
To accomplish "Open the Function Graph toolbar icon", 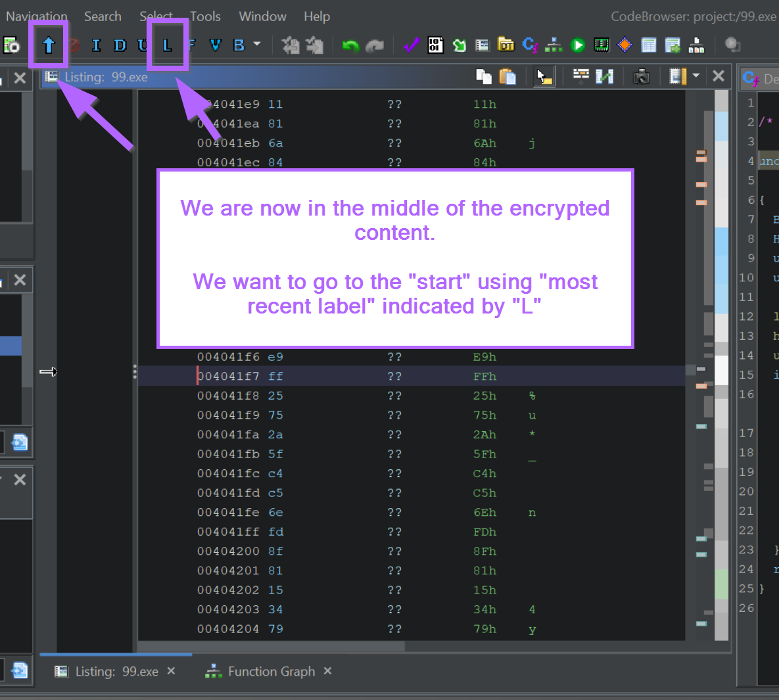I will tap(554, 45).
